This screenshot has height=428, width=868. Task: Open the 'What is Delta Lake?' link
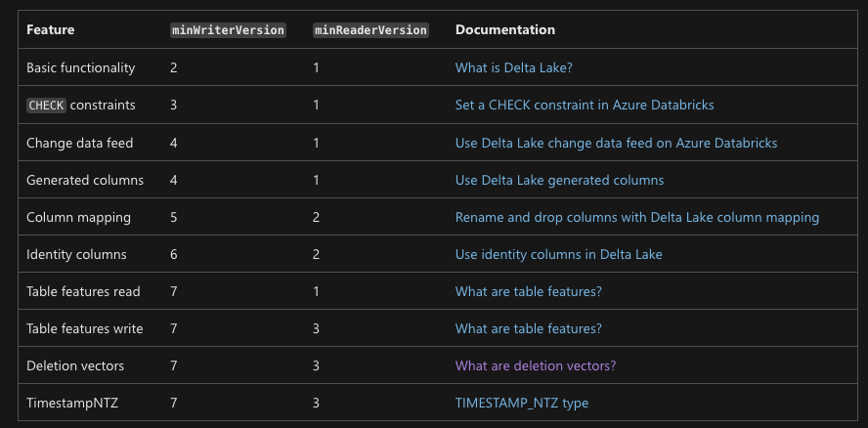click(513, 67)
